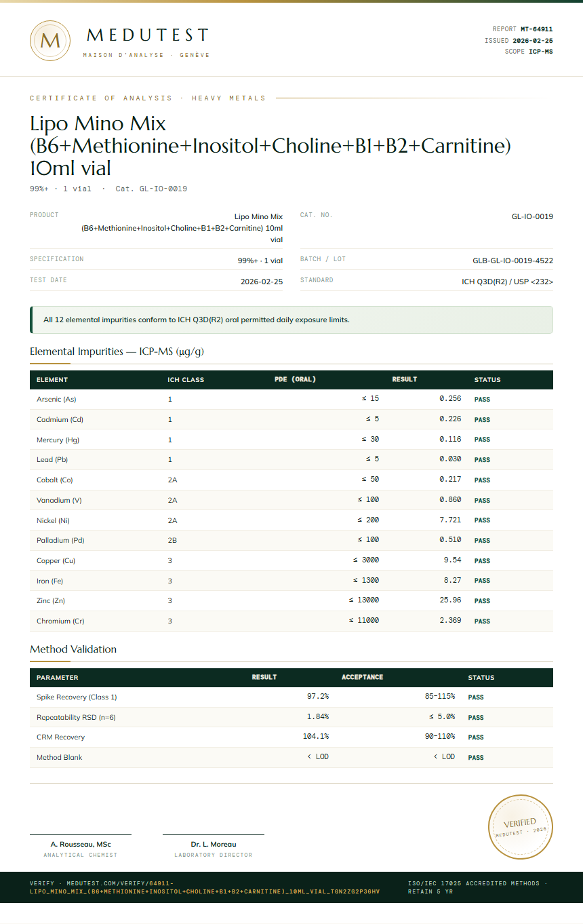Image resolution: width=583 pixels, height=924 pixels.
Task: Click the Method Validation section heading
Action: click(x=73, y=649)
